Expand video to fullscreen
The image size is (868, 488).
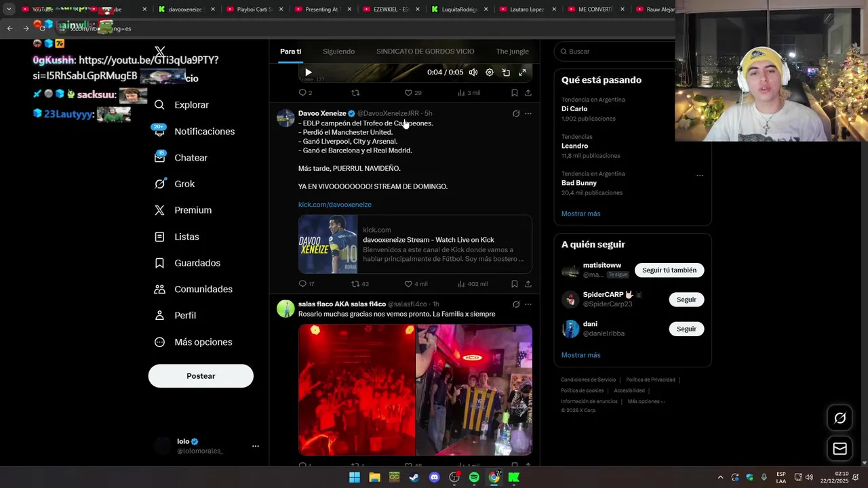click(x=522, y=73)
